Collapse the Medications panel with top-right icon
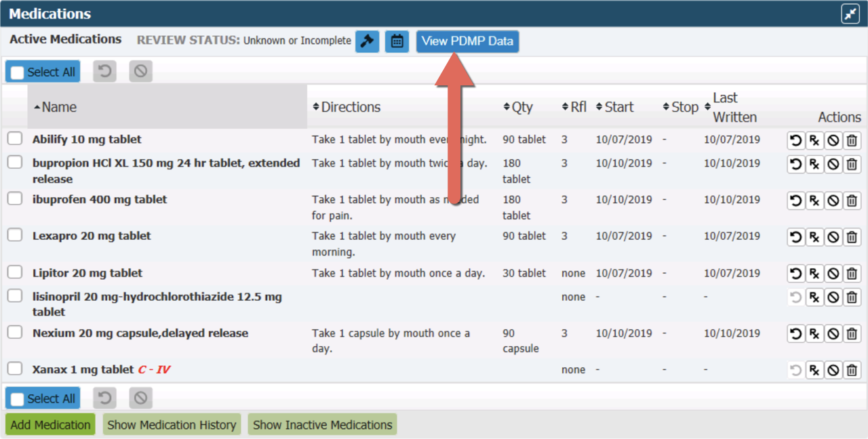This screenshot has width=868, height=439. coord(850,14)
